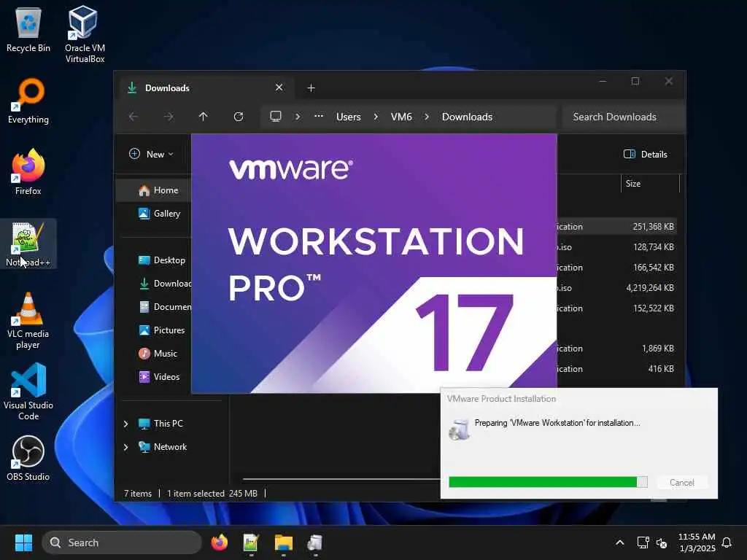Image resolution: width=747 pixels, height=560 pixels.
Task: Show hidden system tray icons
Action: (x=620, y=542)
